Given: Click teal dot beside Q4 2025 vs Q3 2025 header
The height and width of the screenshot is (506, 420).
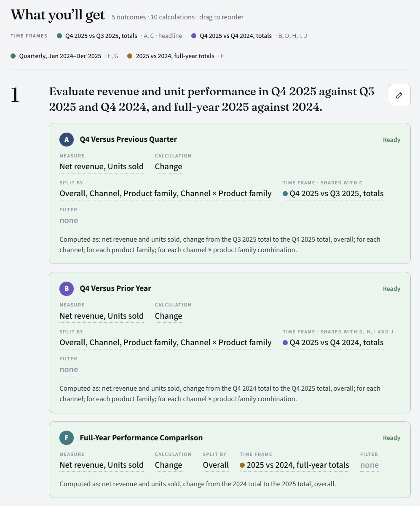Looking at the screenshot, I should coord(59,36).
